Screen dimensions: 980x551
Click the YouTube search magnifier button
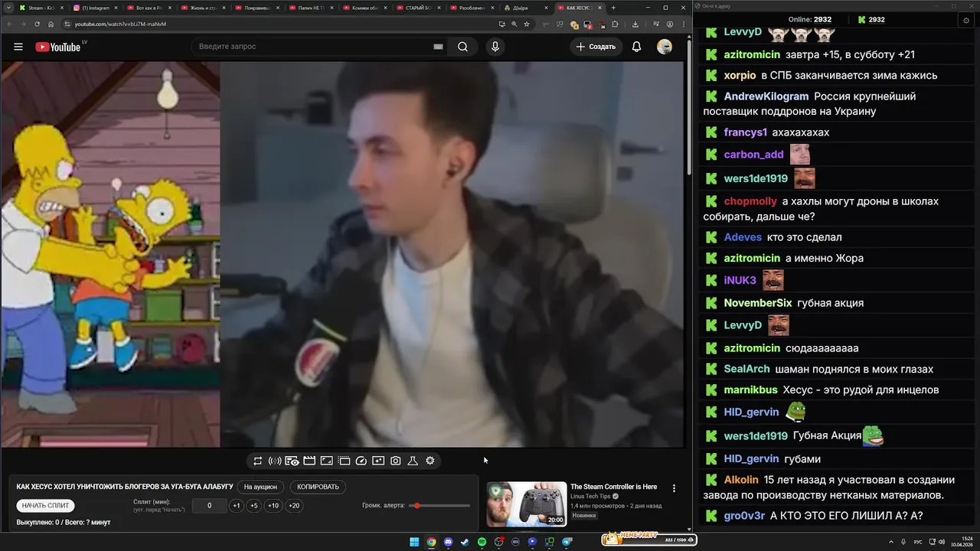tap(462, 47)
